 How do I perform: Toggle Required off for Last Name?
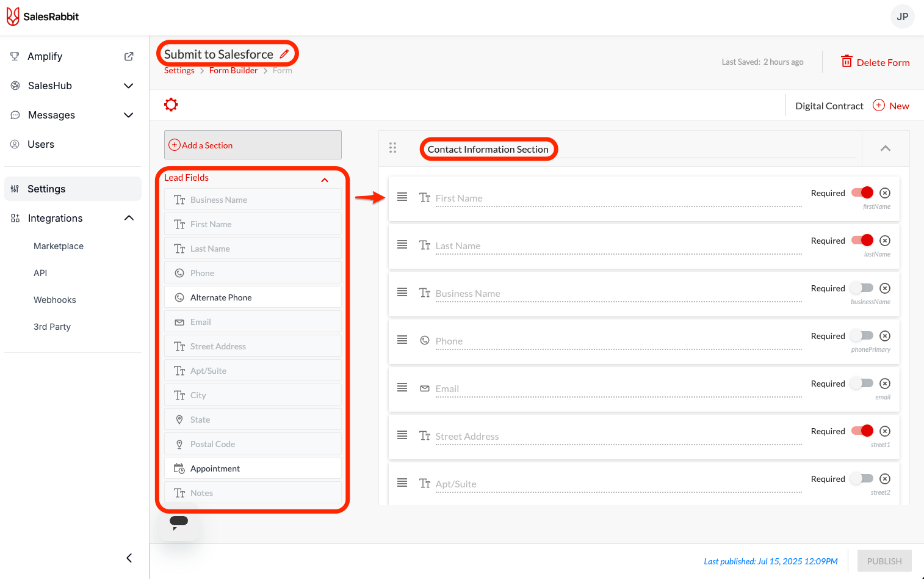pos(862,241)
